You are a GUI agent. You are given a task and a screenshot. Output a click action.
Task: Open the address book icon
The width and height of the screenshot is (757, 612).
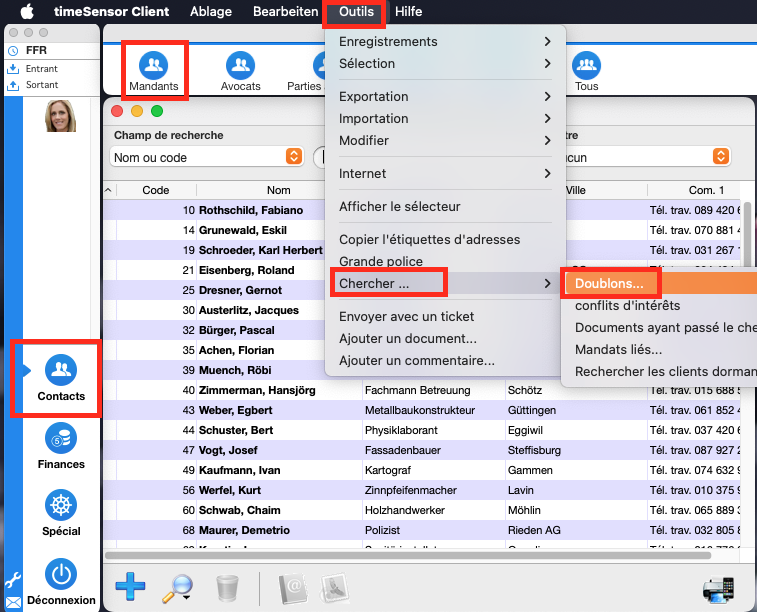(293, 588)
